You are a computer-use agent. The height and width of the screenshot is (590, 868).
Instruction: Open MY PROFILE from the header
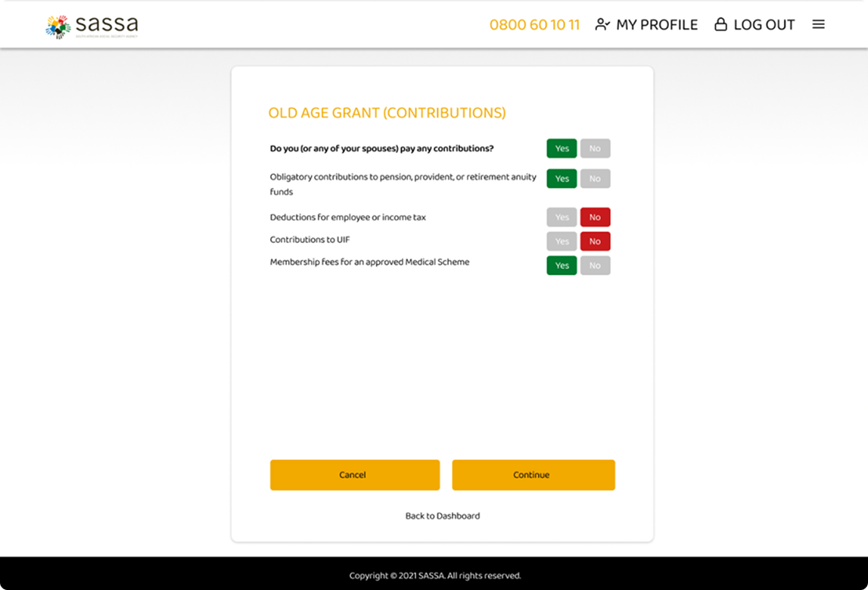(656, 24)
